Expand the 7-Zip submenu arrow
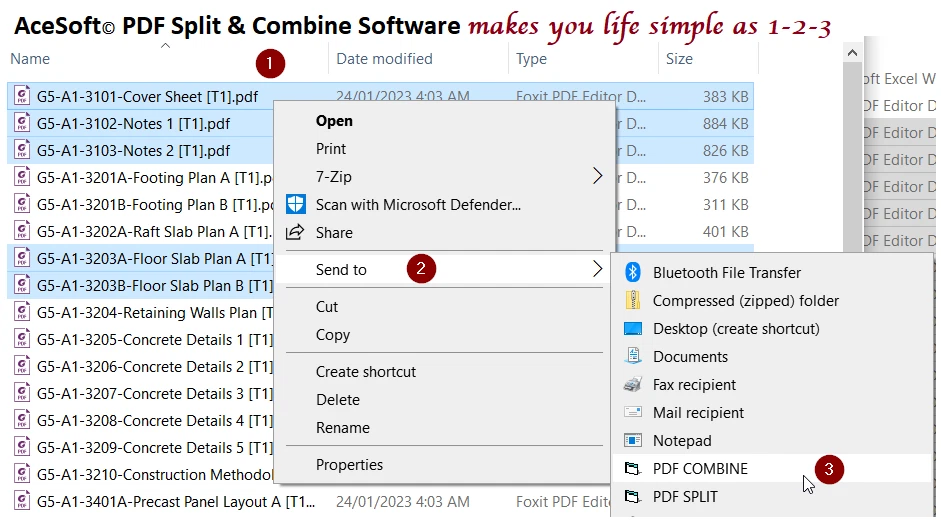Screen dimensions: 941x520 coord(597,176)
